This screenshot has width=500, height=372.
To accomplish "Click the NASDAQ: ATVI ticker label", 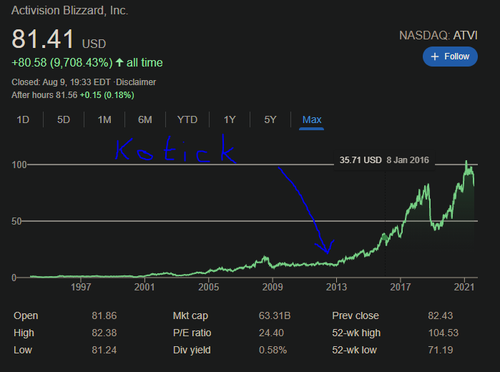I will 438,35.
